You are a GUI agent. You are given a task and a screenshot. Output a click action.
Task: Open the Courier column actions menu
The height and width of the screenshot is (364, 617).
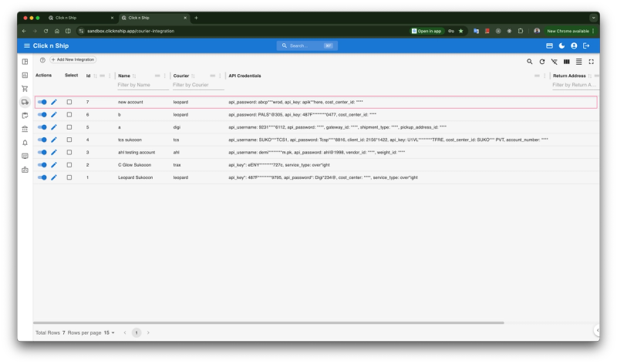pos(220,76)
